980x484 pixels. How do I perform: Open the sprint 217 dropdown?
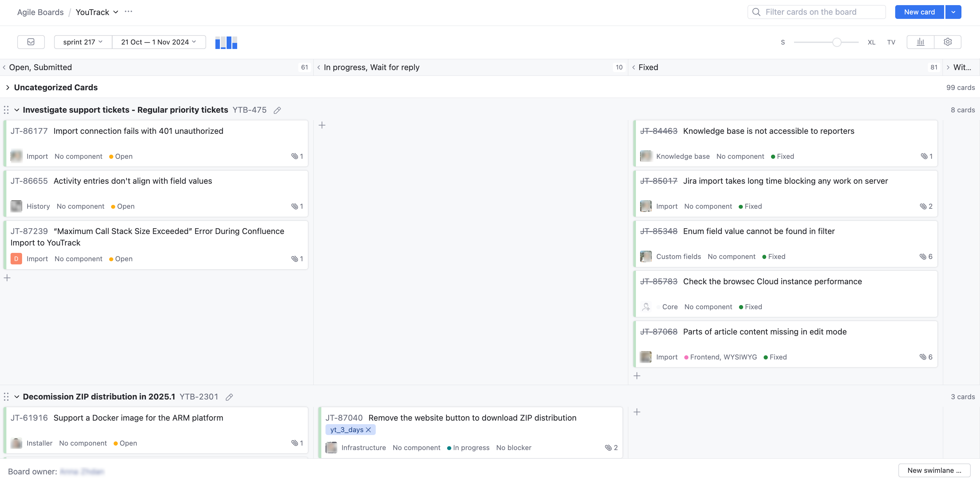(83, 42)
